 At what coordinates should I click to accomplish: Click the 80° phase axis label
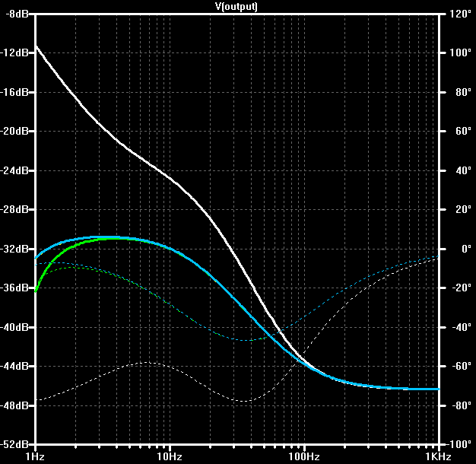click(x=463, y=92)
